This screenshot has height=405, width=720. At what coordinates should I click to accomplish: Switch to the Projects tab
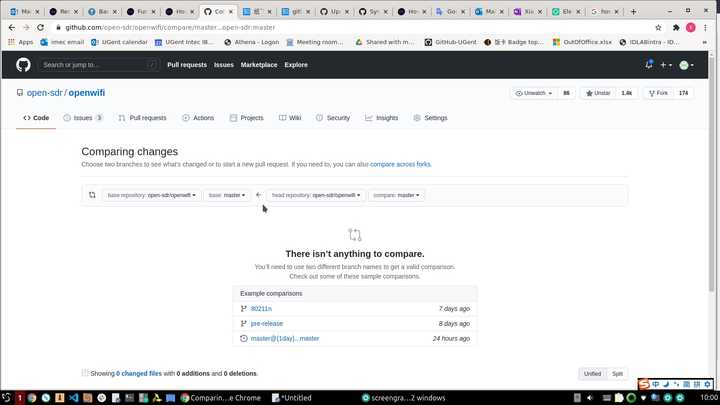tap(247, 118)
